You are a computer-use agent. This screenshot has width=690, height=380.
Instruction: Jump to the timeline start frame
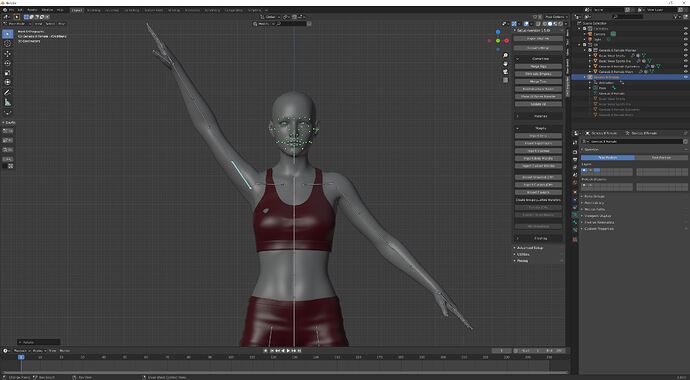(x=272, y=351)
